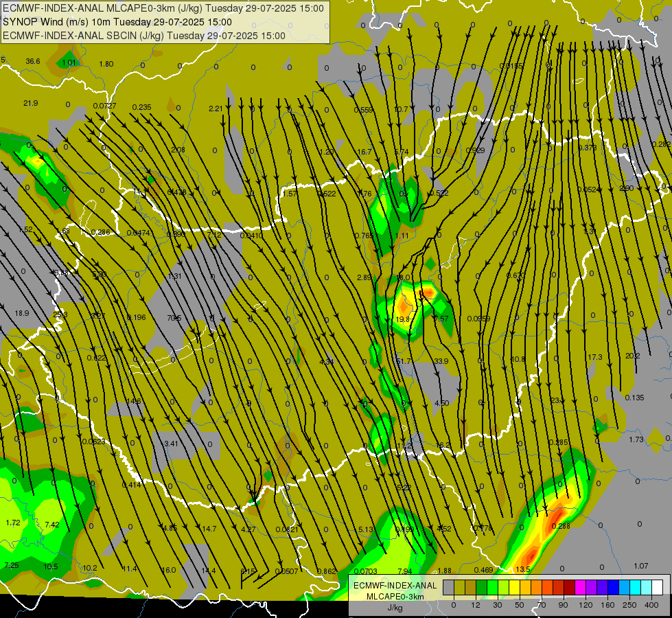Select the map value 21.9

(31, 103)
